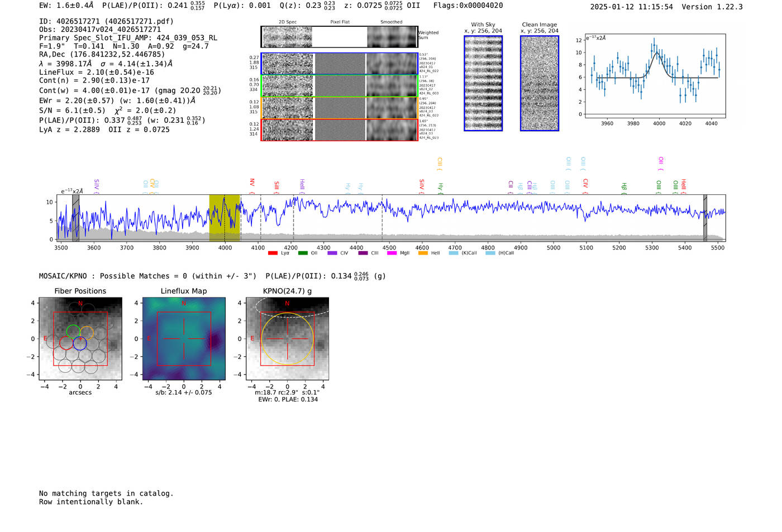Image resolution: width=782 pixels, height=532 pixels.
Task: Click the red Lyα legend swatch
Action: coord(273,253)
